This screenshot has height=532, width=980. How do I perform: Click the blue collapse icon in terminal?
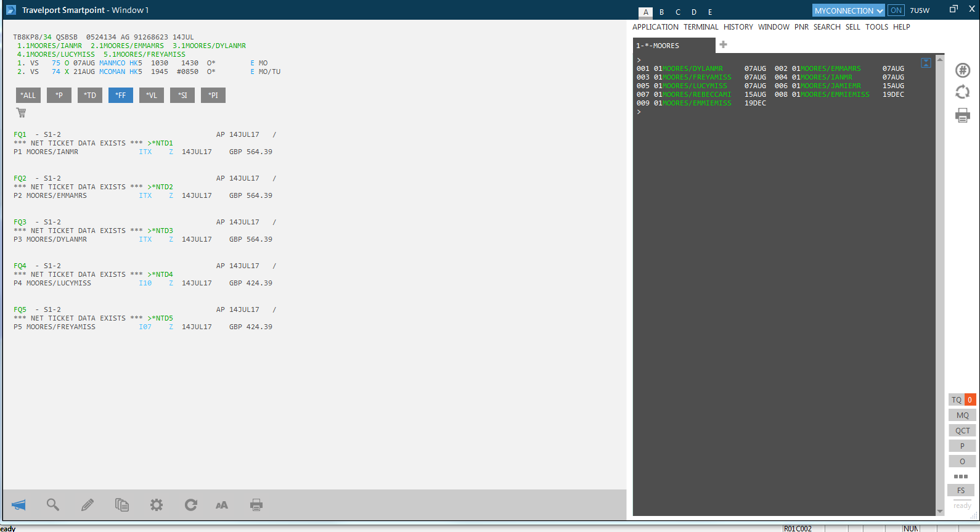pyautogui.click(x=926, y=63)
